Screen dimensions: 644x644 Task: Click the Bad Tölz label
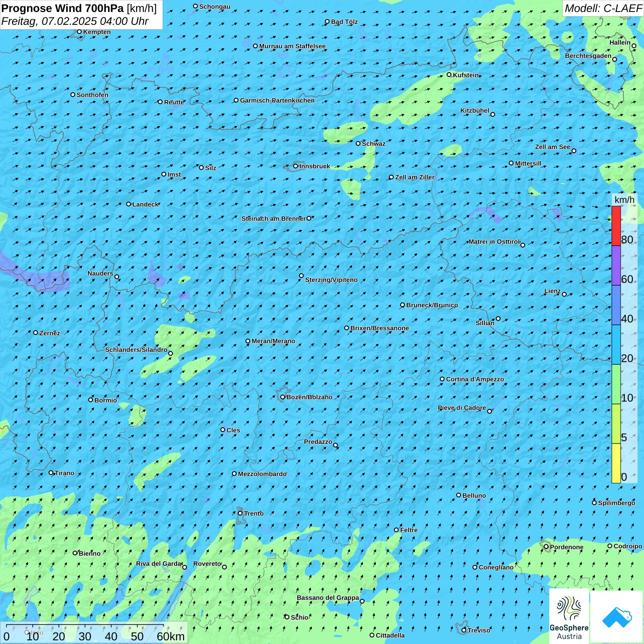click(345, 22)
